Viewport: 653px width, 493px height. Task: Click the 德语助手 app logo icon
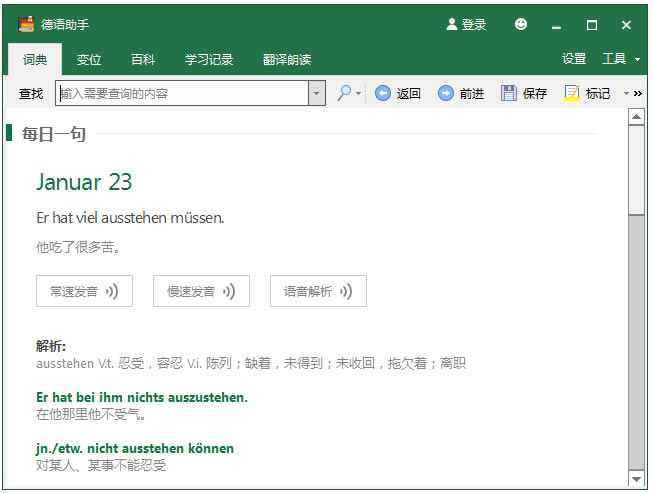click(26, 24)
